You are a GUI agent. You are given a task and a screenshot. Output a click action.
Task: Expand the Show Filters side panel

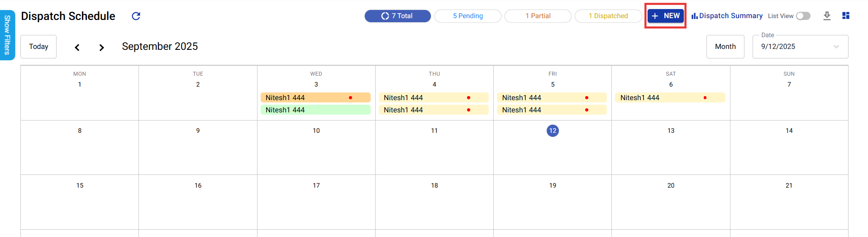(7, 35)
